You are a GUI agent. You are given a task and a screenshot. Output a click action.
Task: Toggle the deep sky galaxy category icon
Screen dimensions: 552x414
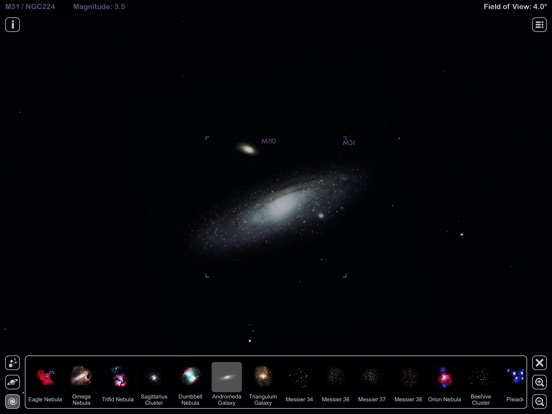[x=12, y=401]
